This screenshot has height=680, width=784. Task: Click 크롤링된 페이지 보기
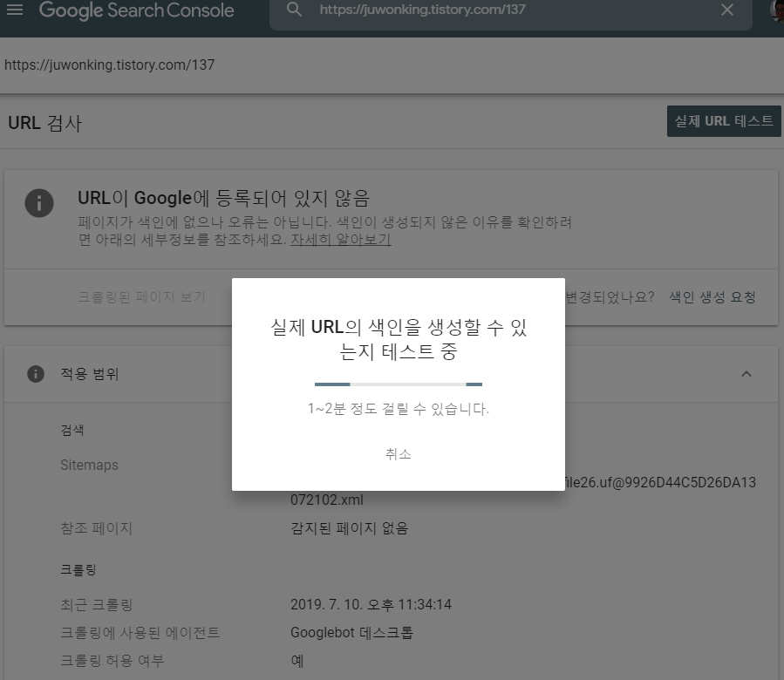pyautogui.click(x=142, y=297)
